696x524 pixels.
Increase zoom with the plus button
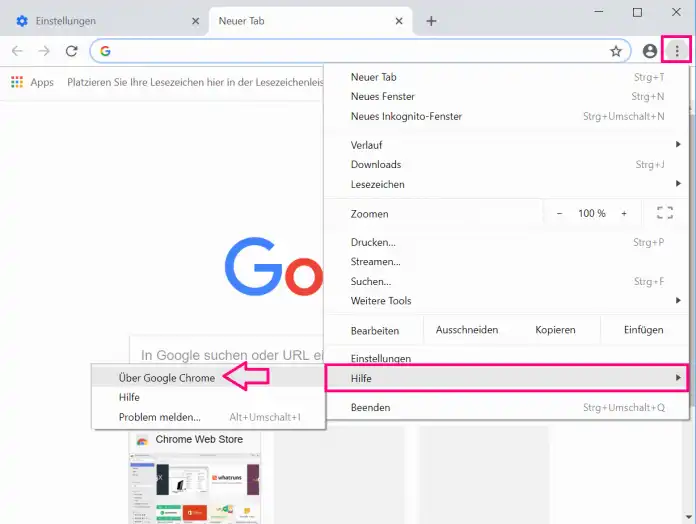[x=624, y=213]
